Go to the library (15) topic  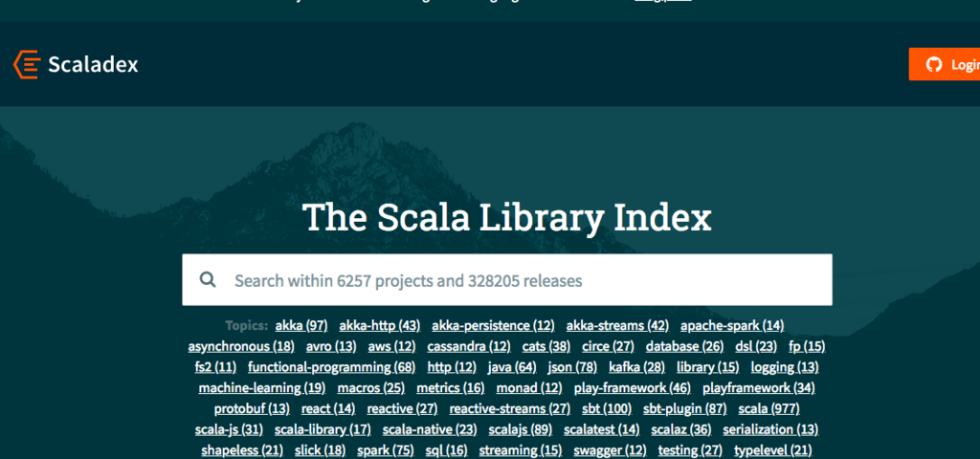(x=707, y=366)
